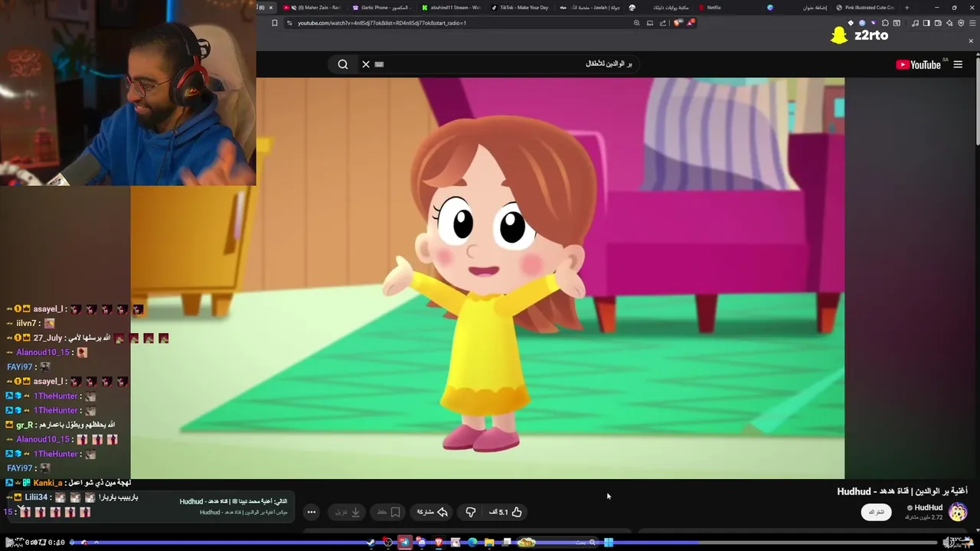Viewport: 980px width, 551px height.
Task: Switch to TikTok Make Your Day tab
Action: pos(521,8)
